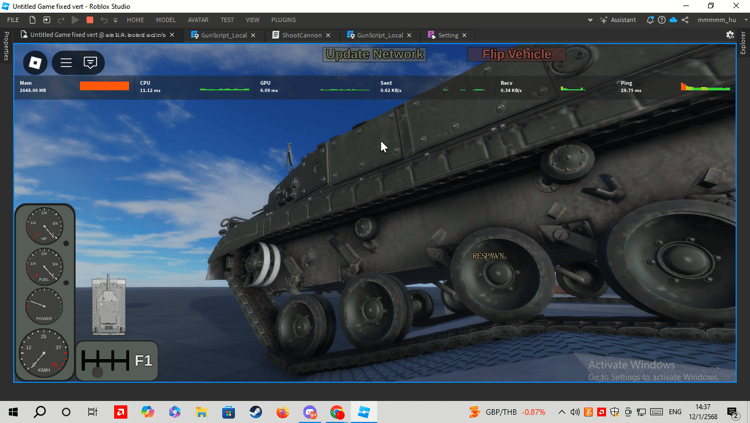Click the RESPAWN label on the wheel
Viewport: 750px width, 423px height.
[x=489, y=256]
